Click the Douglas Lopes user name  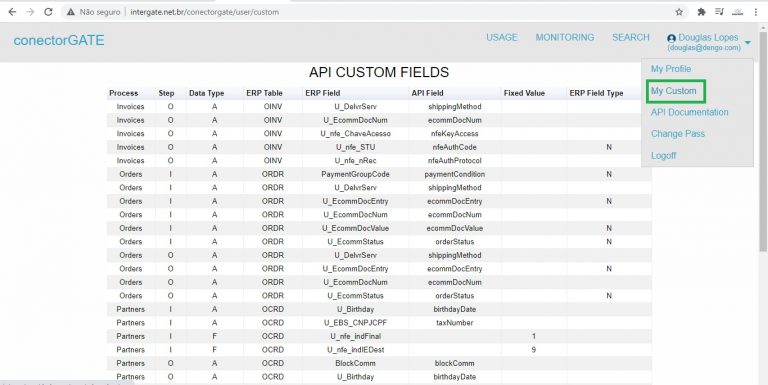pos(708,38)
